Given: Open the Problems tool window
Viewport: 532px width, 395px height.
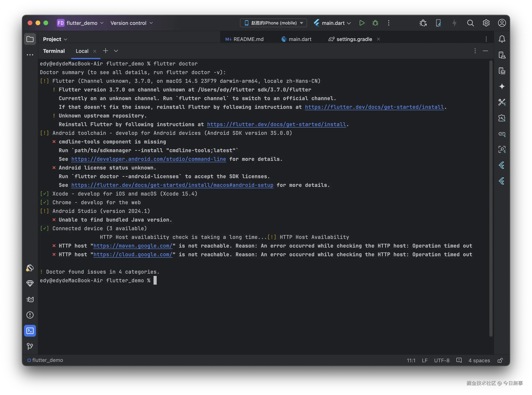Looking at the screenshot, I should pyautogui.click(x=30, y=315).
